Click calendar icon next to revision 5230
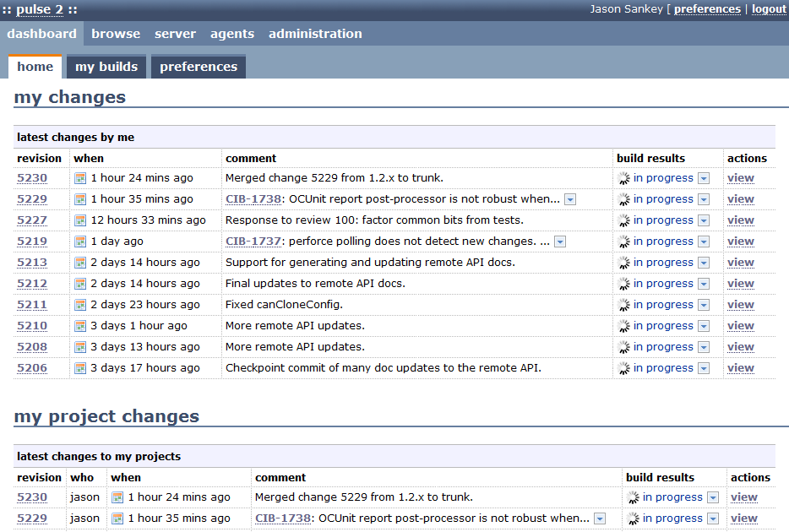789x532 pixels. click(80, 178)
